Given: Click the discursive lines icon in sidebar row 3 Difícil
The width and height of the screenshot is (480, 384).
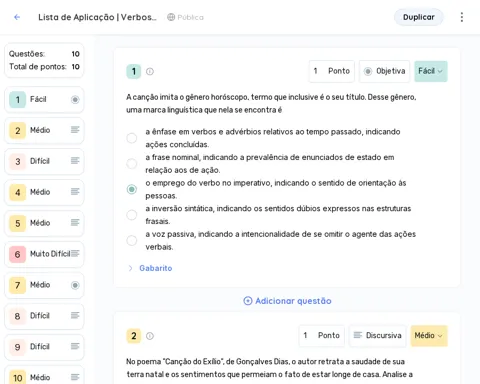Looking at the screenshot, I should pyautogui.click(x=75, y=161).
